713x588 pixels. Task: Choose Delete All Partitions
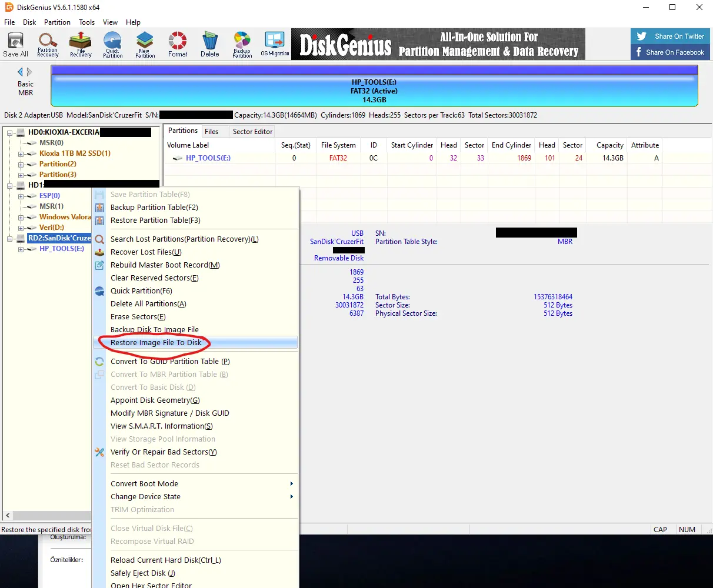click(x=195, y=304)
